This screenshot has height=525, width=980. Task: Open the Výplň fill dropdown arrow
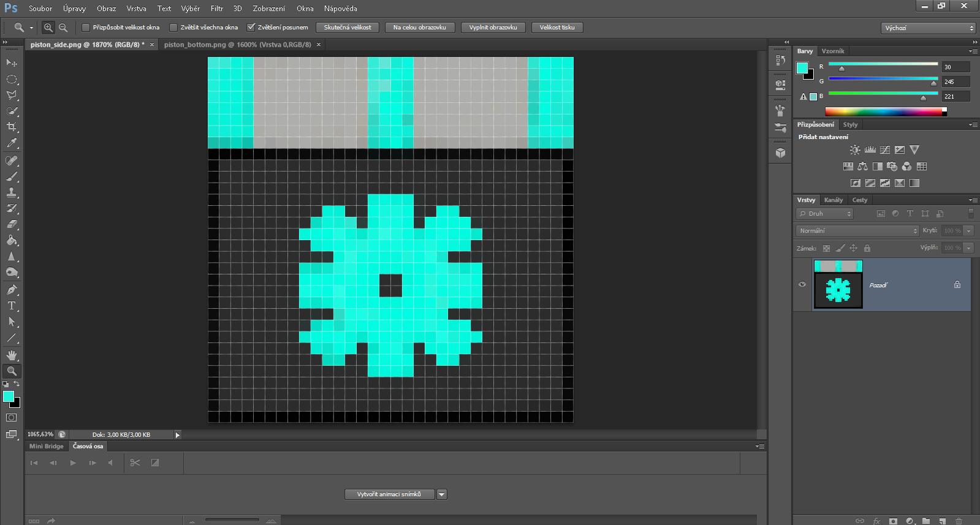point(969,248)
